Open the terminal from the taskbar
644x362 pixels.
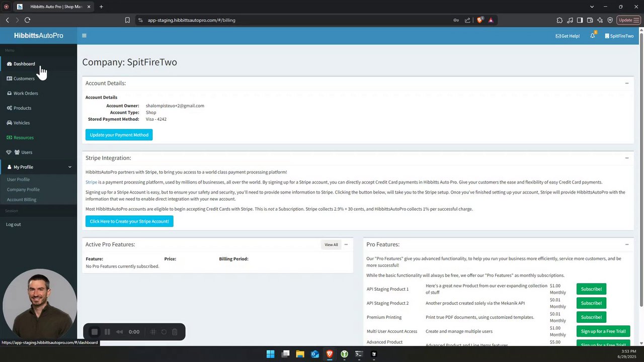point(359,354)
